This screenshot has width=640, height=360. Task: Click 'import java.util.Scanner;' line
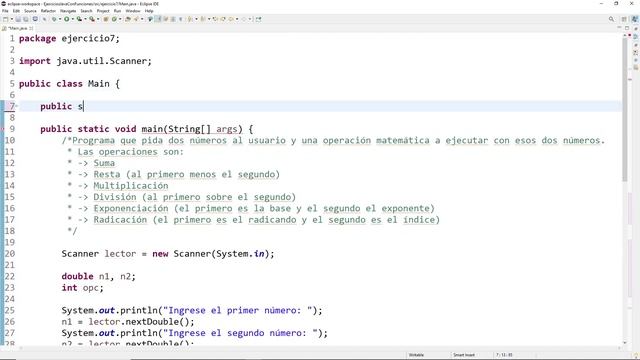(x=85, y=61)
